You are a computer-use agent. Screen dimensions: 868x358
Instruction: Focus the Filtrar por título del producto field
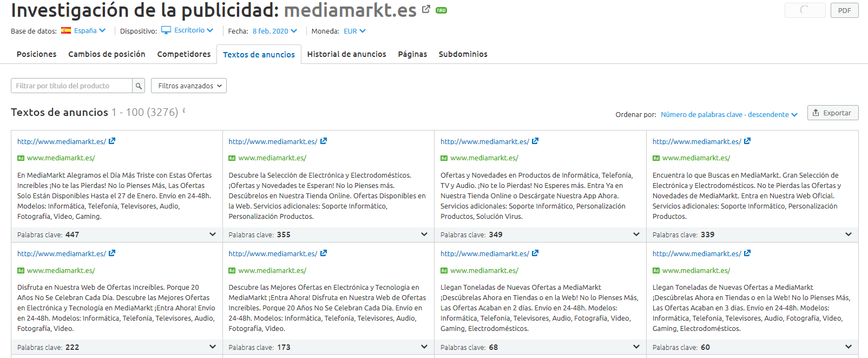point(71,86)
